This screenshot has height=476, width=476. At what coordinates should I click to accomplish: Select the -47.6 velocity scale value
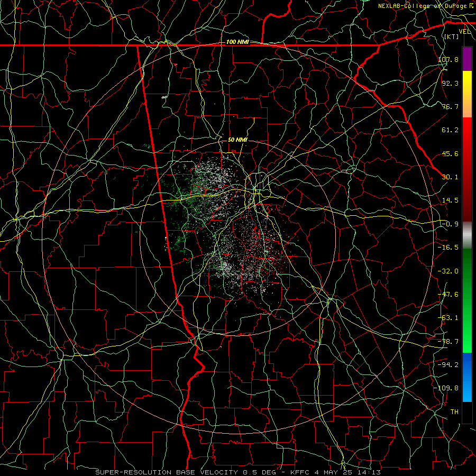[448, 295]
